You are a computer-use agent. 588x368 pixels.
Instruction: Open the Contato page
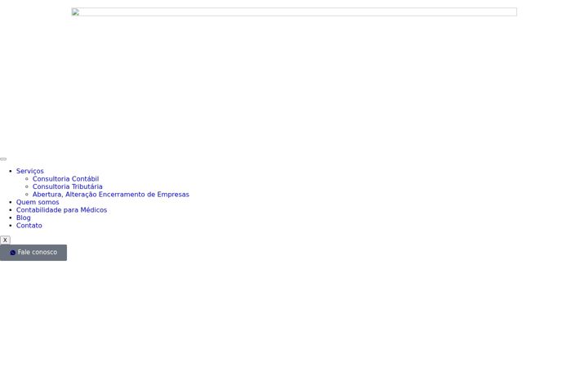(29, 226)
